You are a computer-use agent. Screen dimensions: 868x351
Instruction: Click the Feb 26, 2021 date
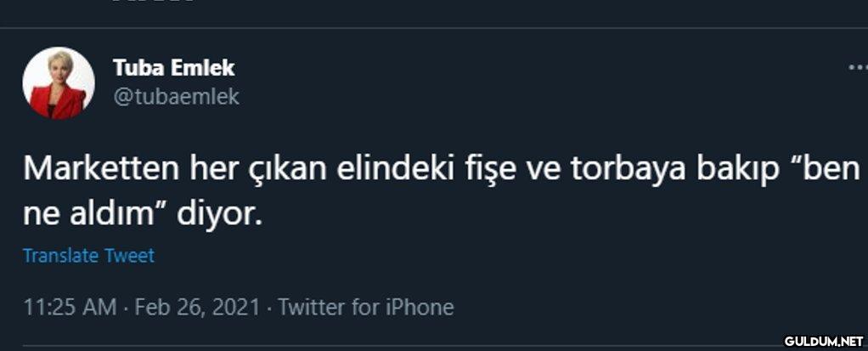click(x=195, y=306)
